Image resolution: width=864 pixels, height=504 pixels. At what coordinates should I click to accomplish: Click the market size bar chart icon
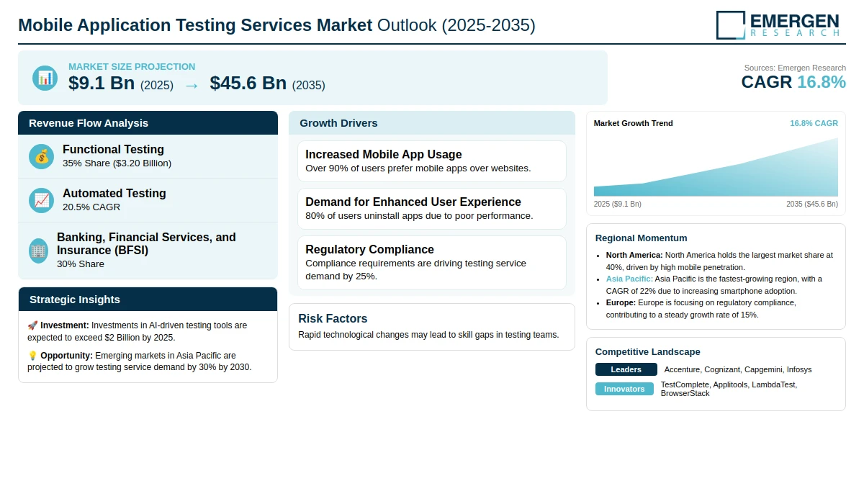(x=45, y=78)
